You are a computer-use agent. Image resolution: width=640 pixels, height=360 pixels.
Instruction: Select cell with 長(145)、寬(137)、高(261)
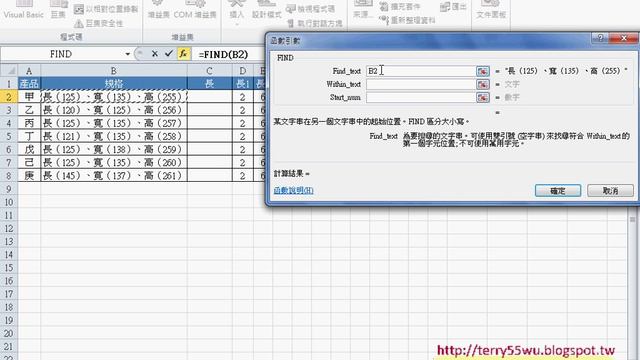click(x=114, y=175)
